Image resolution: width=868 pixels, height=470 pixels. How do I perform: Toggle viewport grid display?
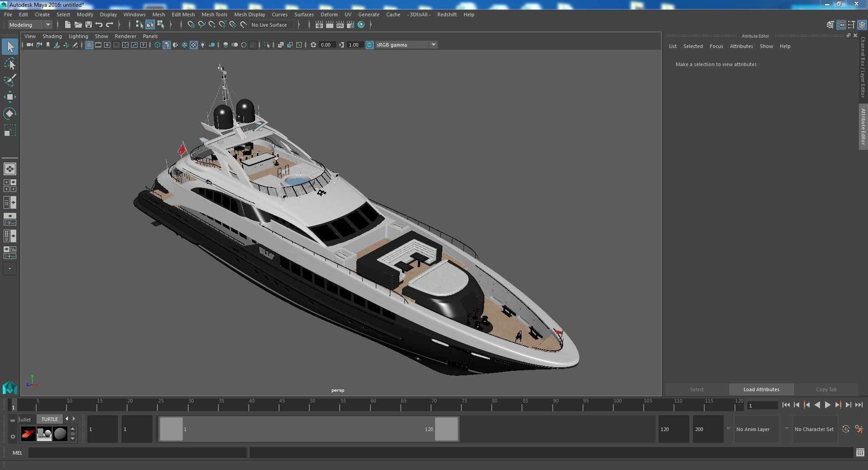[x=89, y=45]
